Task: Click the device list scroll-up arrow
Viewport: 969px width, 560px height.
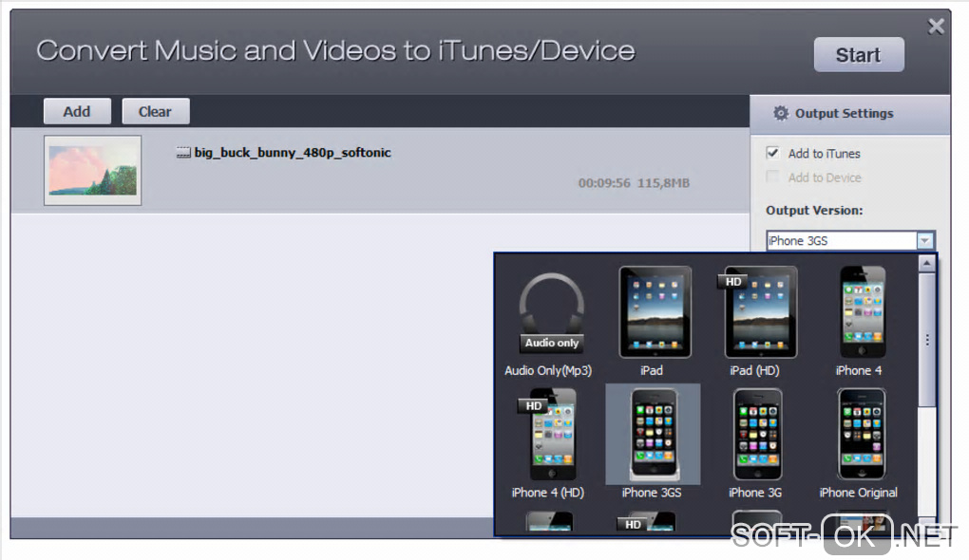Action: click(x=927, y=264)
